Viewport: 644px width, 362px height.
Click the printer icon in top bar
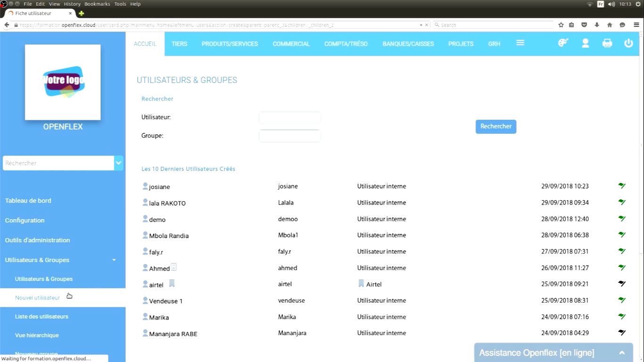pyautogui.click(x=607, y=43)
